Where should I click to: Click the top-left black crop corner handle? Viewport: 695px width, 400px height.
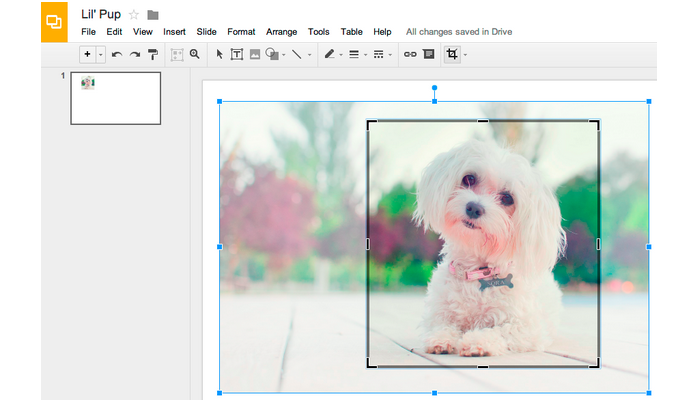371,125
